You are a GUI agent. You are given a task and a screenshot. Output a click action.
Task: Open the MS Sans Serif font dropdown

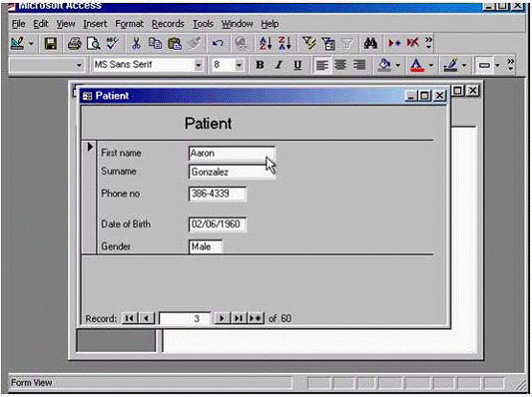point(198,65)
